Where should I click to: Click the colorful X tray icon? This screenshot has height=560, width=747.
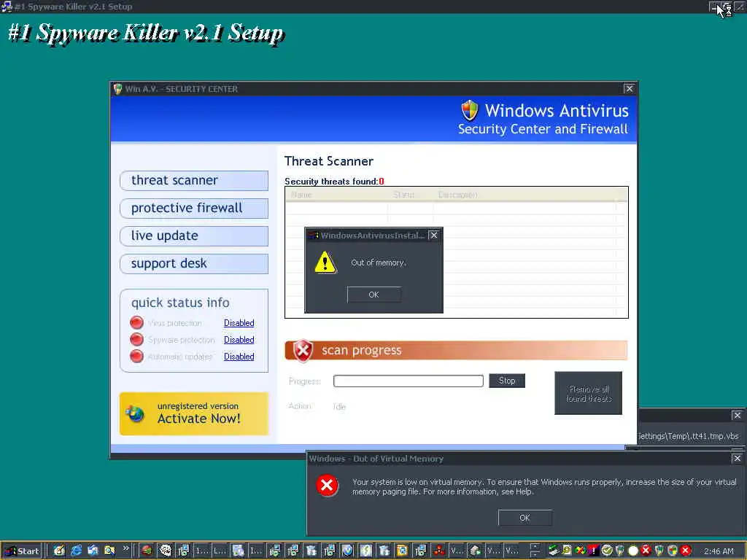pos(580,551)
